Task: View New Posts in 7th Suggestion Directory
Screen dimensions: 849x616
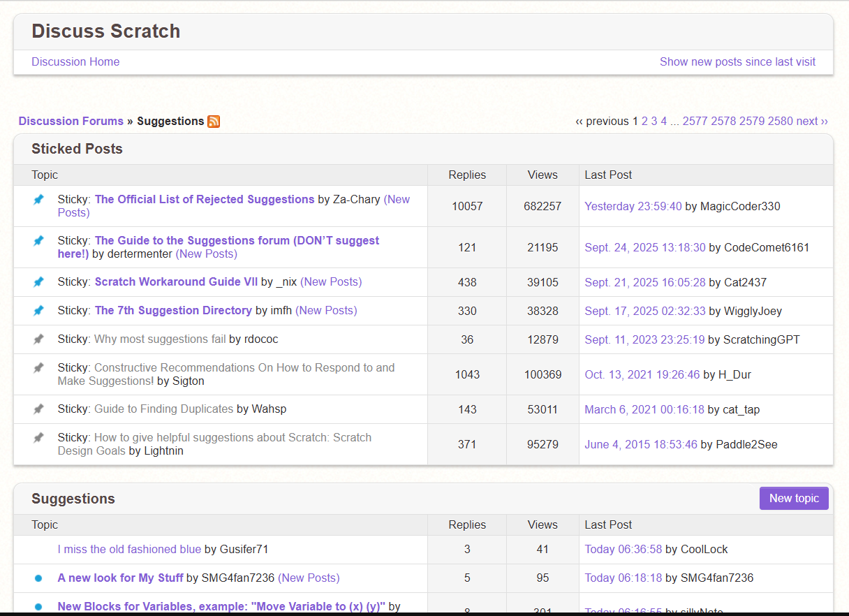Action: [x=326, y=310]
